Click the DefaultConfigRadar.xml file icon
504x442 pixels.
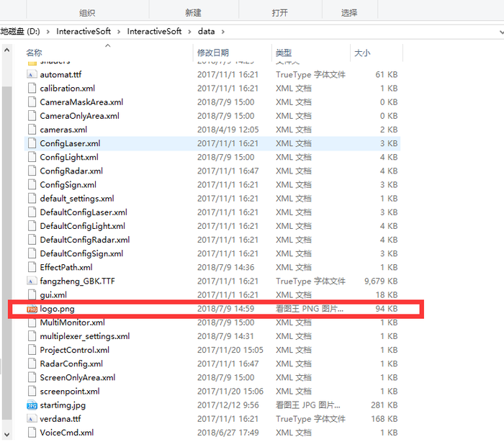coord(32,240)
